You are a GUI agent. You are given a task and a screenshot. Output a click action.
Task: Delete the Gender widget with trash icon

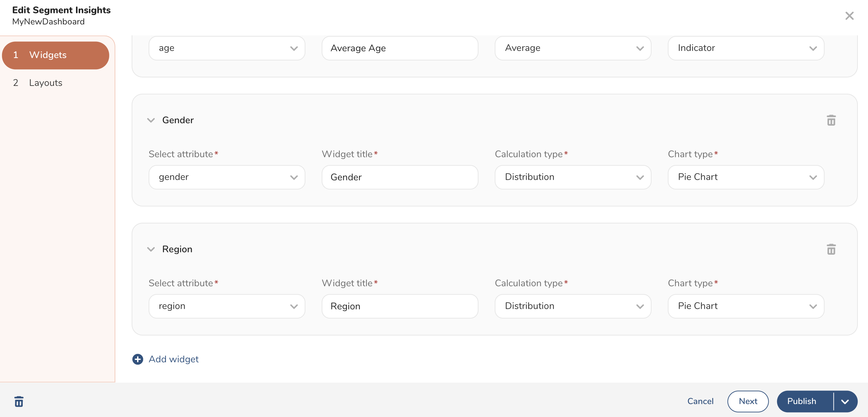[x=831, y=121]
